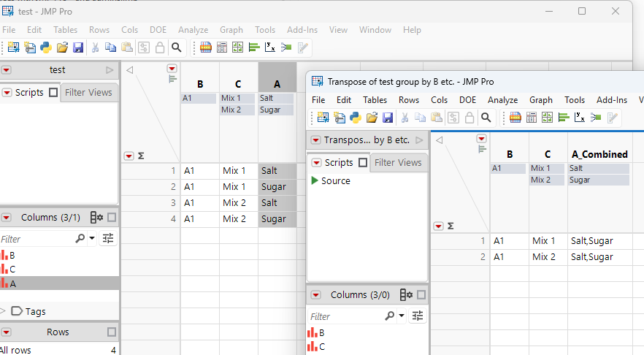The height and width of the screenshot is (355, 644).
Task: Toggle checkbox beside Columns (3/0) header
Action: click(x=421, y=294)
